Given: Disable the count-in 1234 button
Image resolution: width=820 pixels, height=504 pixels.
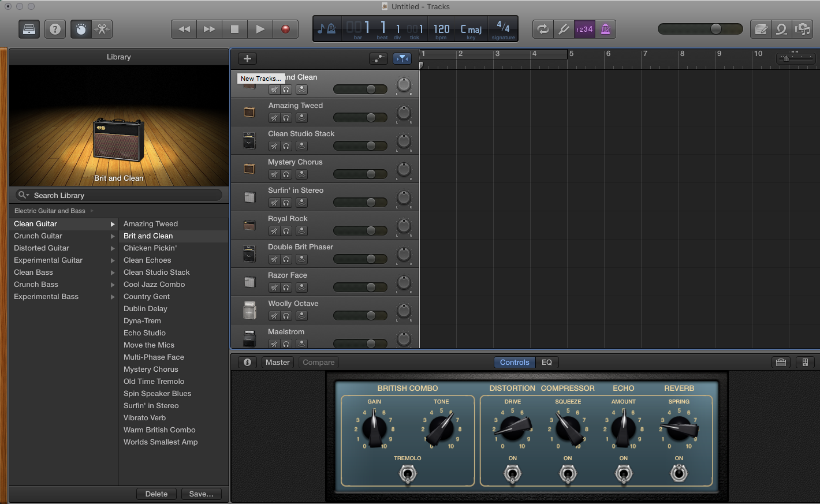Looking at the screenshot, I should [x=584, y=29].
